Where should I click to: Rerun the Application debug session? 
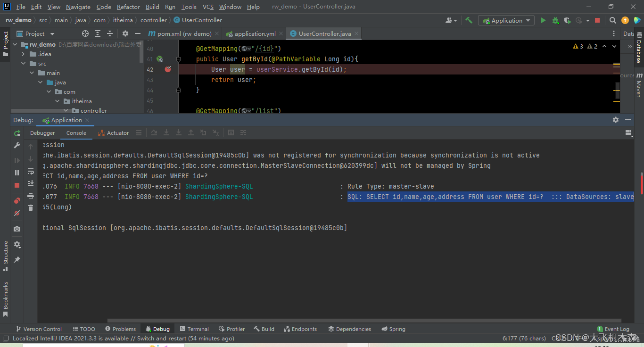coord(17,133)
